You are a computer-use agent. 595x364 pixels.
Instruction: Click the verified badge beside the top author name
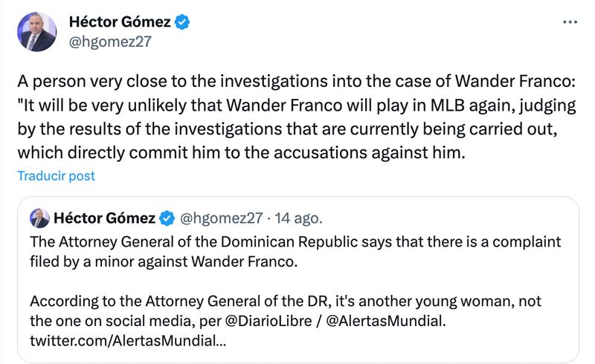[183, 23]
